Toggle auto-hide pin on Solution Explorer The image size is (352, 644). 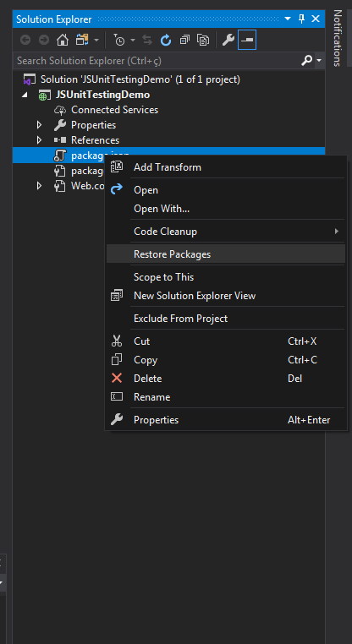tap(301, 19)
